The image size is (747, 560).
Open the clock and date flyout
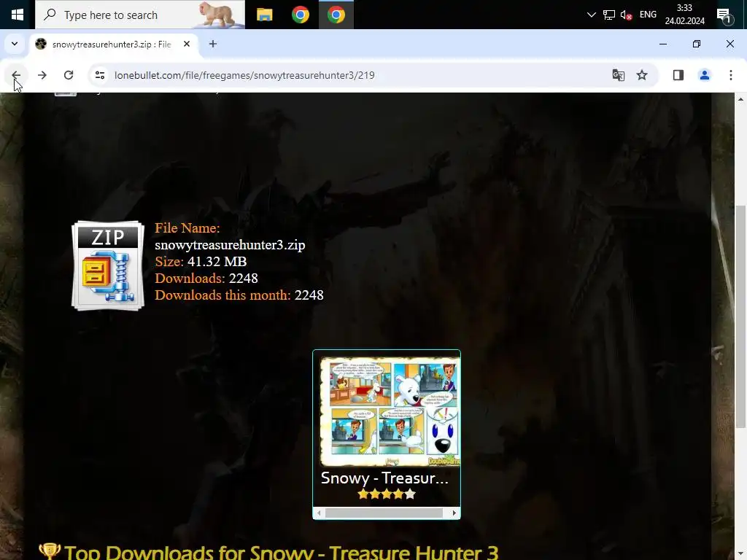coord(684,15)
